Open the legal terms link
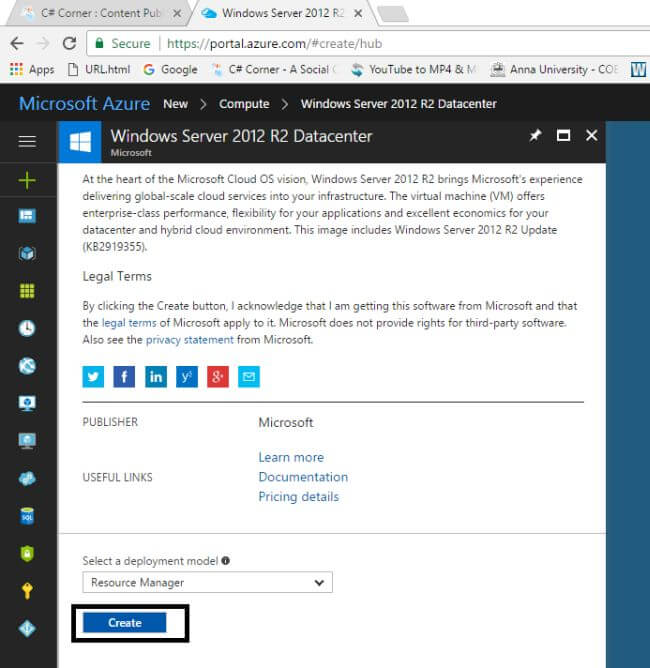650x668 pixels. 129,323
